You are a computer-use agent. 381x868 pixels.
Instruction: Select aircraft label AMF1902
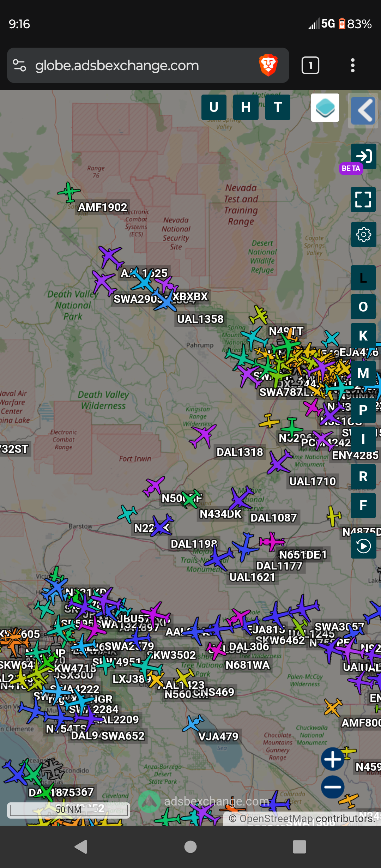click(x=103, y=207)
